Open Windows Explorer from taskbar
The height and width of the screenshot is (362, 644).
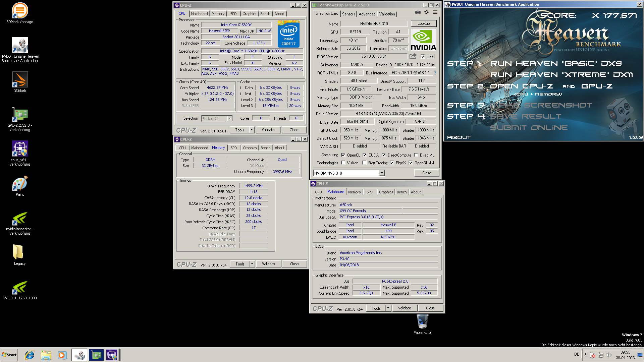click(x=46, y=355)
